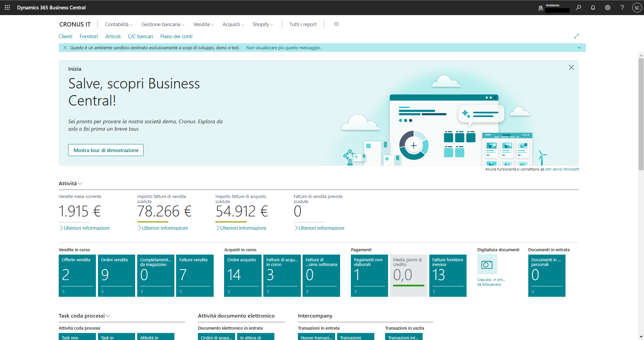Click the fullscreen expand arrow icon
644x340 pixels.
pos(577,36)
